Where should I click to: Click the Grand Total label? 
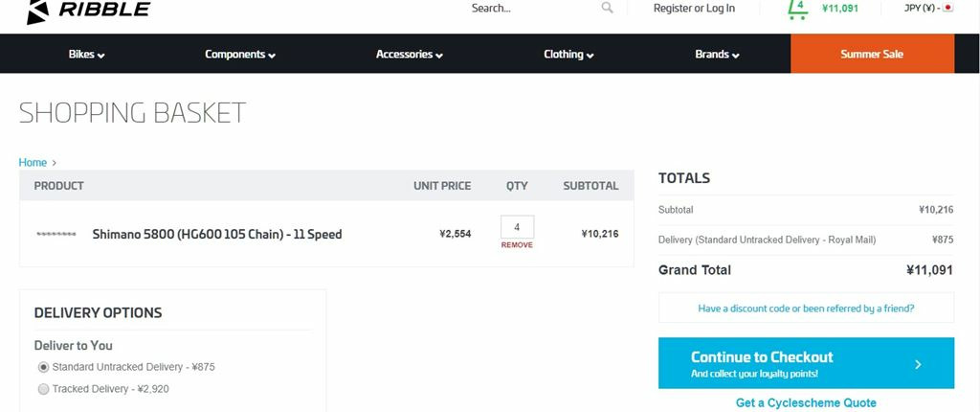[x=695, y=270]
